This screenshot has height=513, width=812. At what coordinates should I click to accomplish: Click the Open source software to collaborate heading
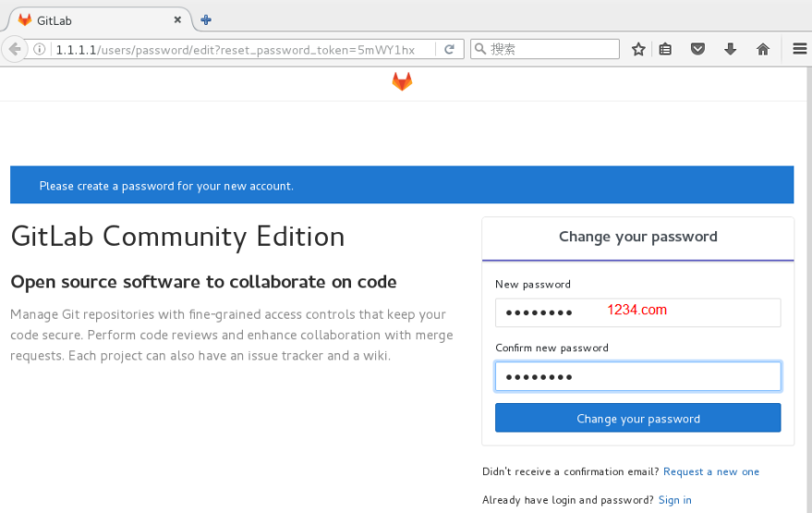tap(203, 282)
